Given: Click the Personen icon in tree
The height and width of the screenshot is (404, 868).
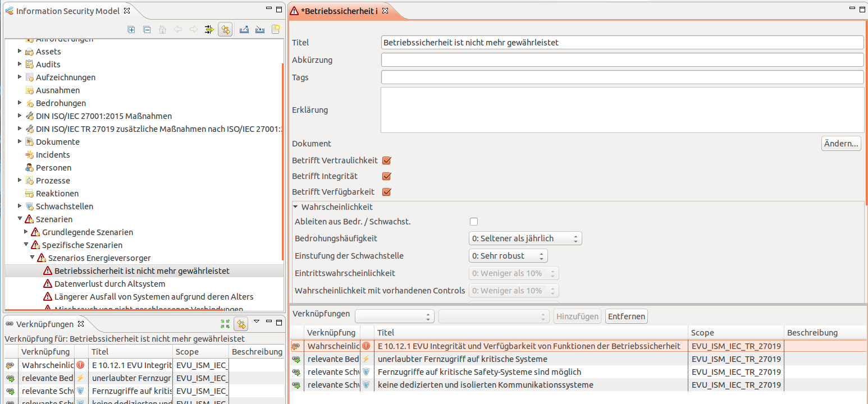Looking at the screenshot, I should click(30, 168).
